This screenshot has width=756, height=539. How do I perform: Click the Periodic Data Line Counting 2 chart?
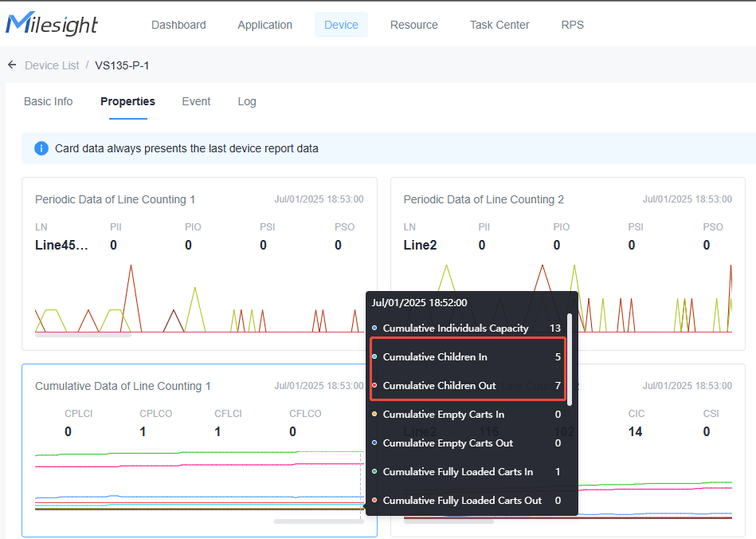[567, 298]
